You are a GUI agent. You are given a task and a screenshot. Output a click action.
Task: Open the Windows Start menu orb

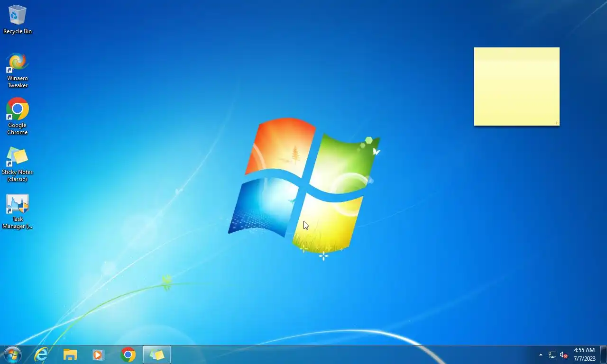click(13, 355)
